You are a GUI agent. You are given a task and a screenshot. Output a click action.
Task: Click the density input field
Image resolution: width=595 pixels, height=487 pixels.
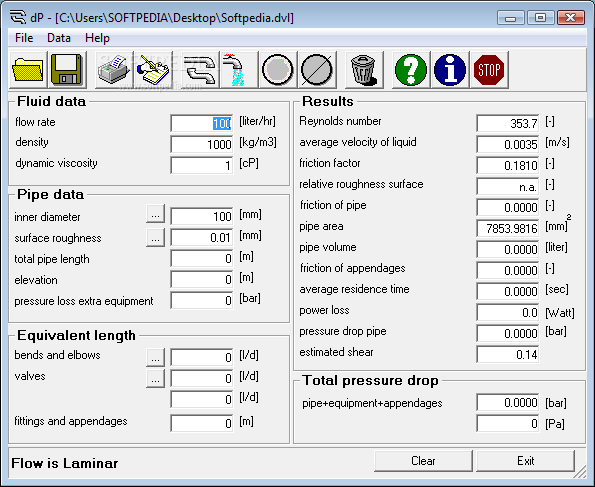pyautogui.click(x=202, y=144)
